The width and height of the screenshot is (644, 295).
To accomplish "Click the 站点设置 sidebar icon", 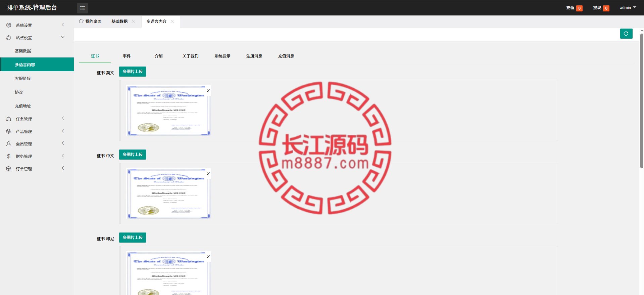I will tap(9, 38).
